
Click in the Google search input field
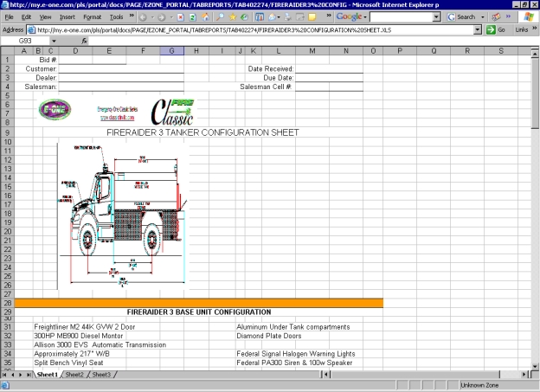tap(402, 17)
